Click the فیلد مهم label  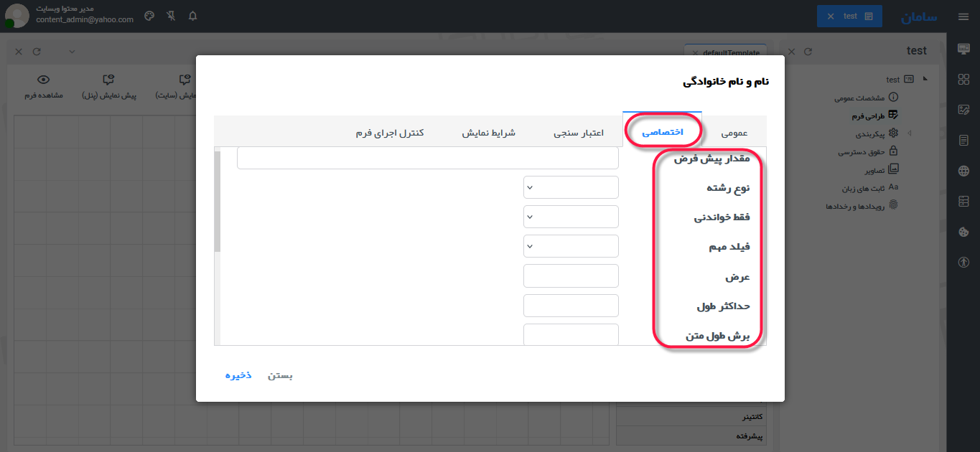tap(729, 247)
